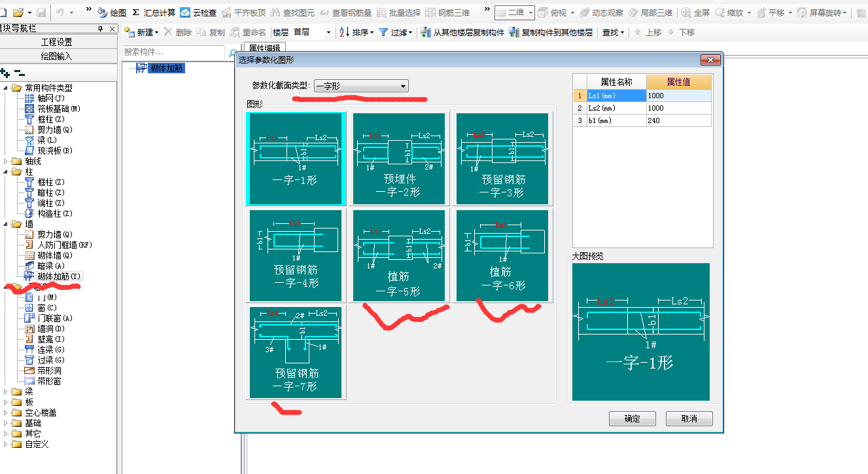Click the undo arrow icon
The height and width of the screenshot is (474, 868).
tap(60, 12)
